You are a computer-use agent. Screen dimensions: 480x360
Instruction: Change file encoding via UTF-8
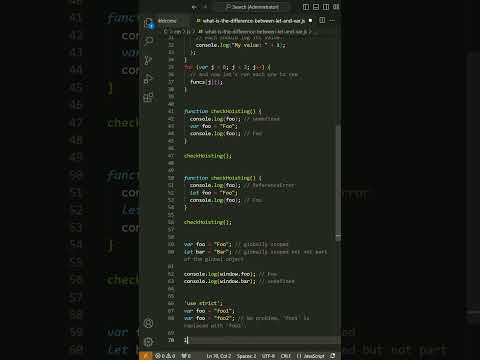pos(268,356)
